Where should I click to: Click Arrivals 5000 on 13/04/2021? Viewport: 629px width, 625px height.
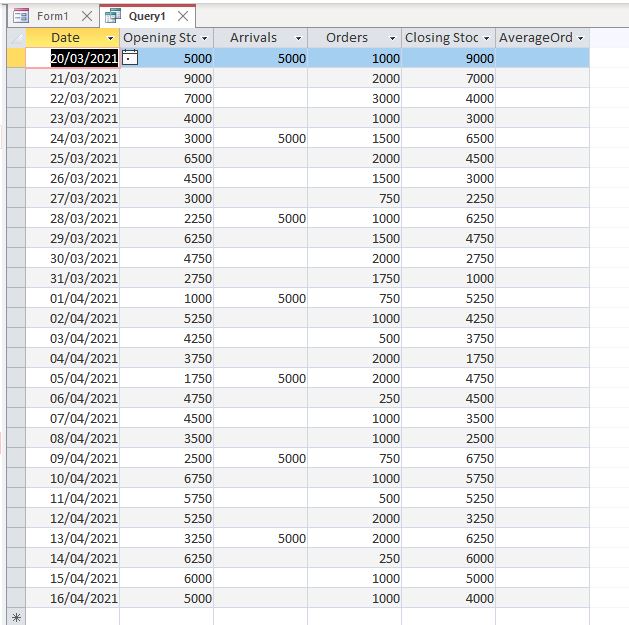coord(261,538)
